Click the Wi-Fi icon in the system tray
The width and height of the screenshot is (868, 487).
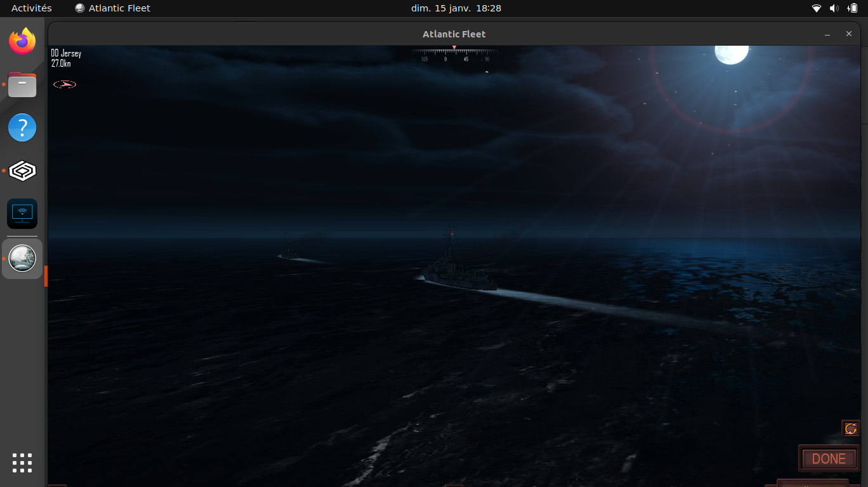coord(817,8)
